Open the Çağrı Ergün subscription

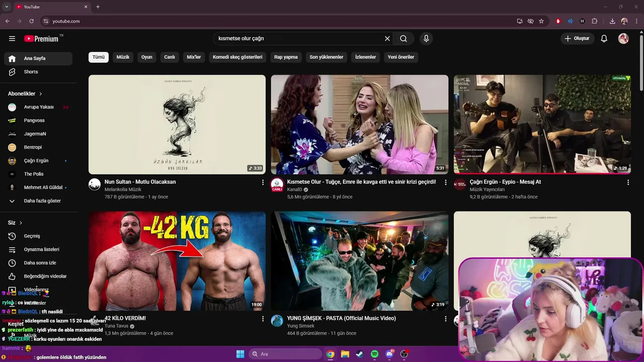(38, 161)
